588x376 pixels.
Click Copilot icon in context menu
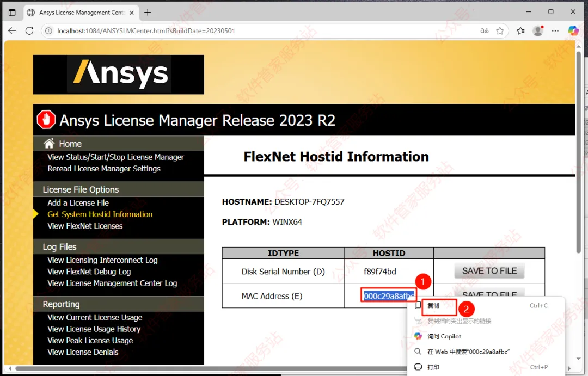(418, 336)
